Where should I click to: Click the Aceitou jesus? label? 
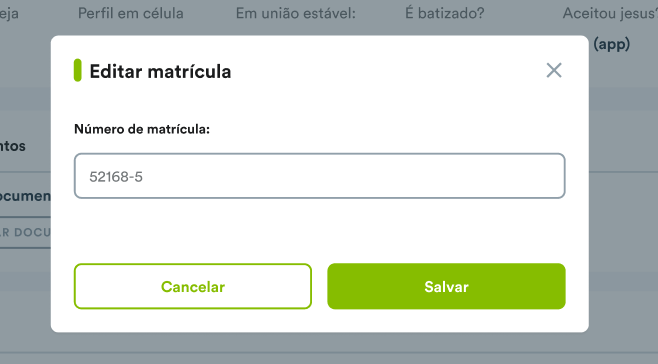coord(610,13)
